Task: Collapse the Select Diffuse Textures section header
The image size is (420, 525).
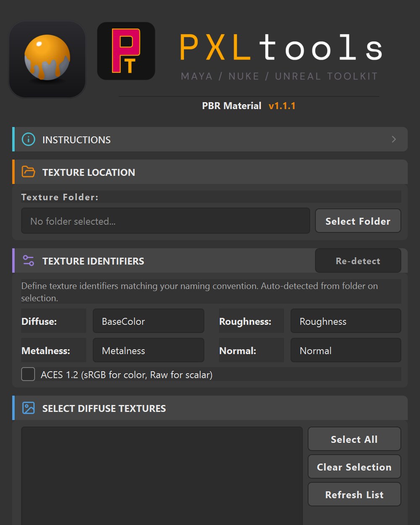Action: tap(210, 408)
